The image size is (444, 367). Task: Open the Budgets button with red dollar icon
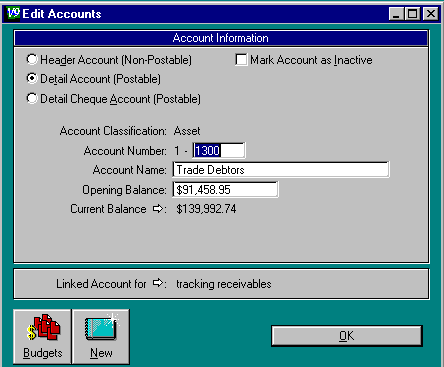[x=42, y=336]
